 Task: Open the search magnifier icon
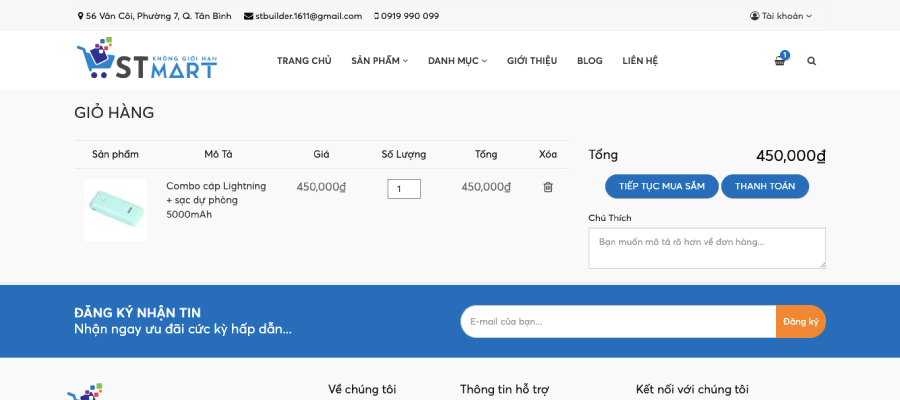coord(811,61)
